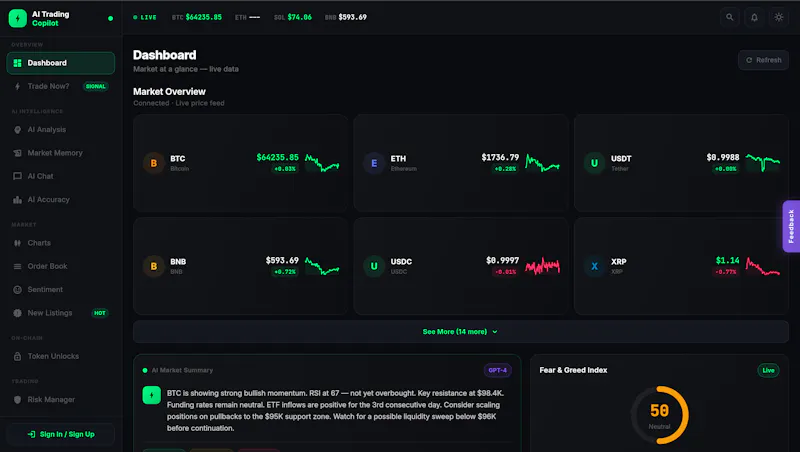Click Sign In / Sign Up button

(x=61, y=434)
